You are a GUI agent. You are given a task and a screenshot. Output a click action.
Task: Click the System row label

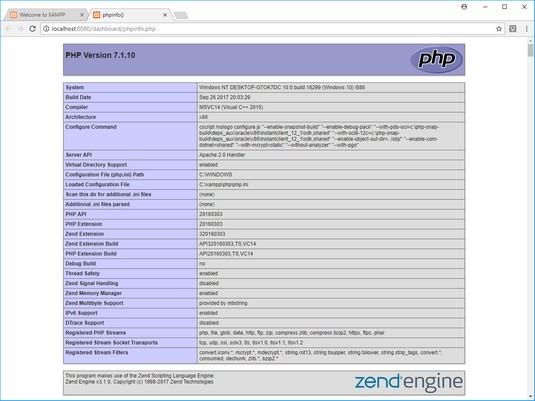point(75,87)
